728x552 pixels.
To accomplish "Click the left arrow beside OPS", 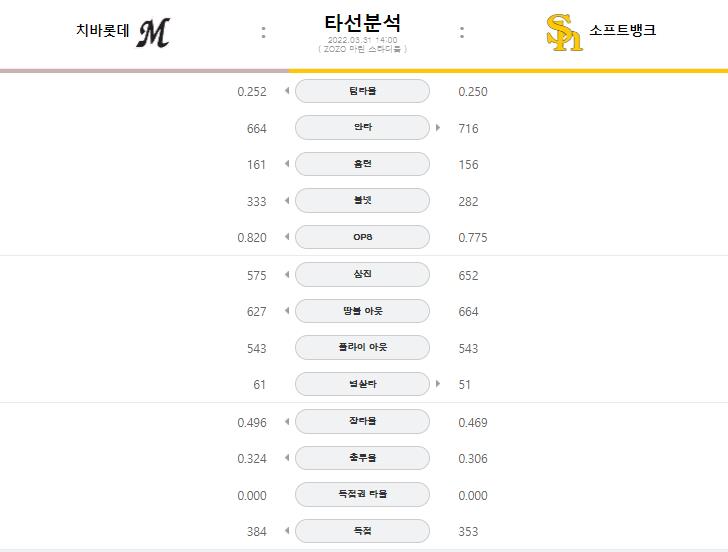I will pos(287,237).
